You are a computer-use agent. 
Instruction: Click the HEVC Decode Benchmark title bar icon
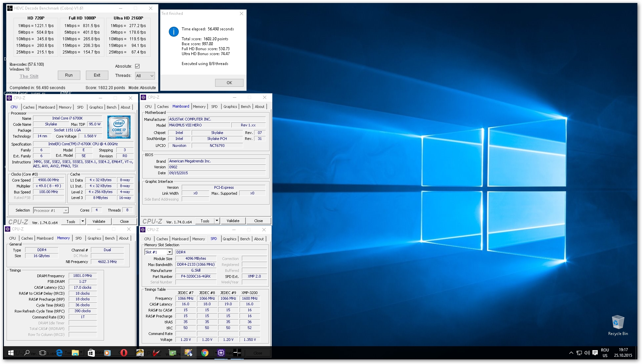[x=10, y=8]
